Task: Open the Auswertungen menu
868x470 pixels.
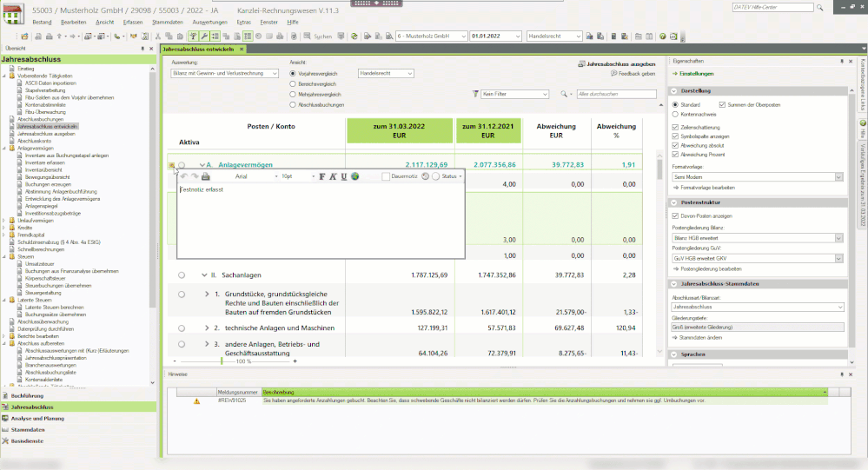Action: click(x=209, y=22)
